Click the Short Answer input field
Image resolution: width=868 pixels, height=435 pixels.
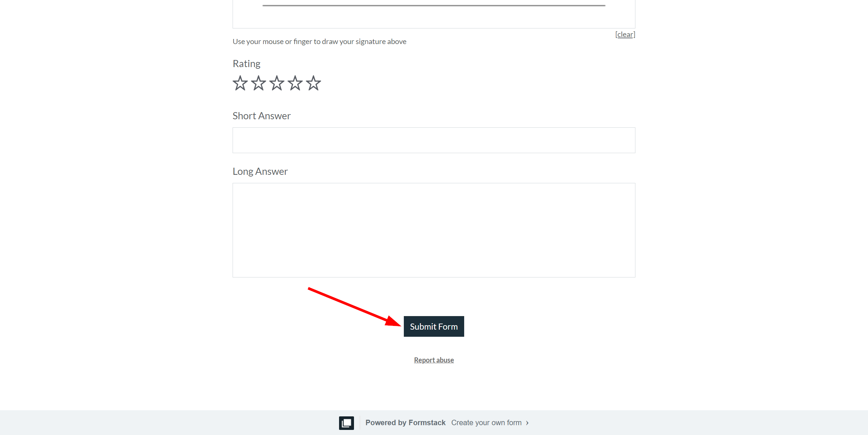(x=433, y=140)
